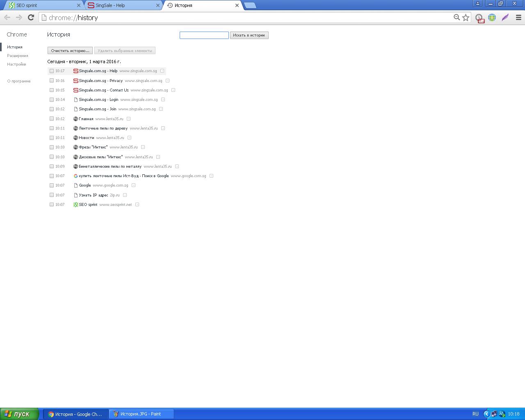Viewport: 525px width, 420px height.
Task: Click the back navigation arrow
Action: (7, 17)
